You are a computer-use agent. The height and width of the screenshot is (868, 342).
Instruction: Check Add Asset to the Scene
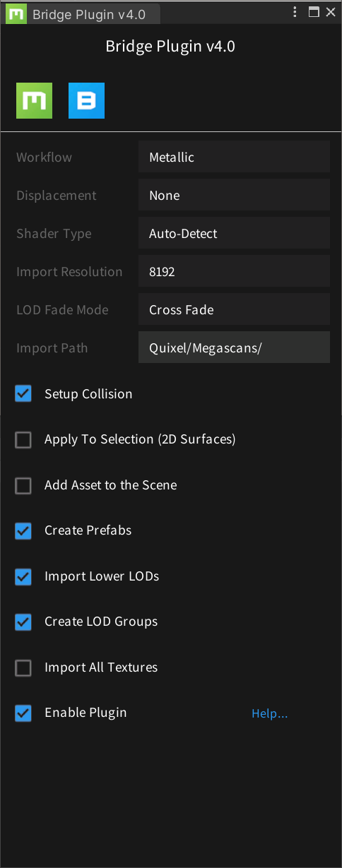click(23, 486)
